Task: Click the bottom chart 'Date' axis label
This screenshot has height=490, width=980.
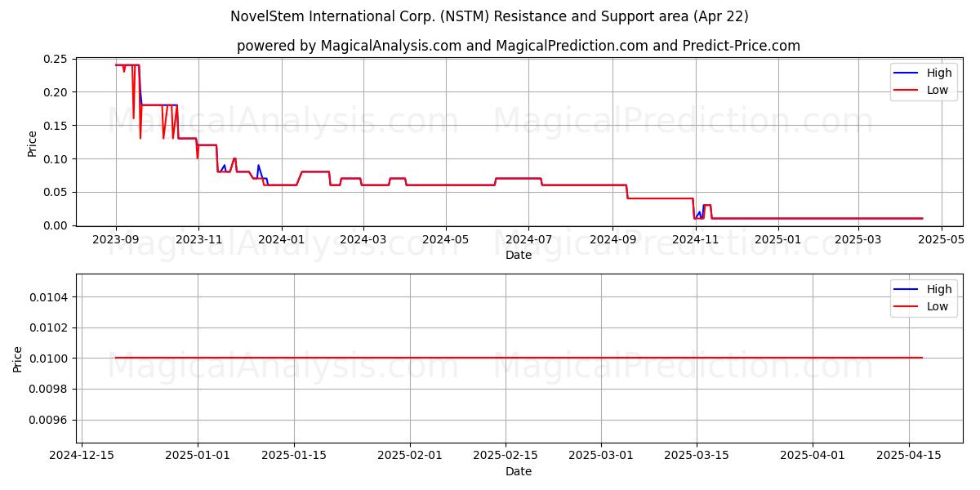Action: (x=519, y=471)
